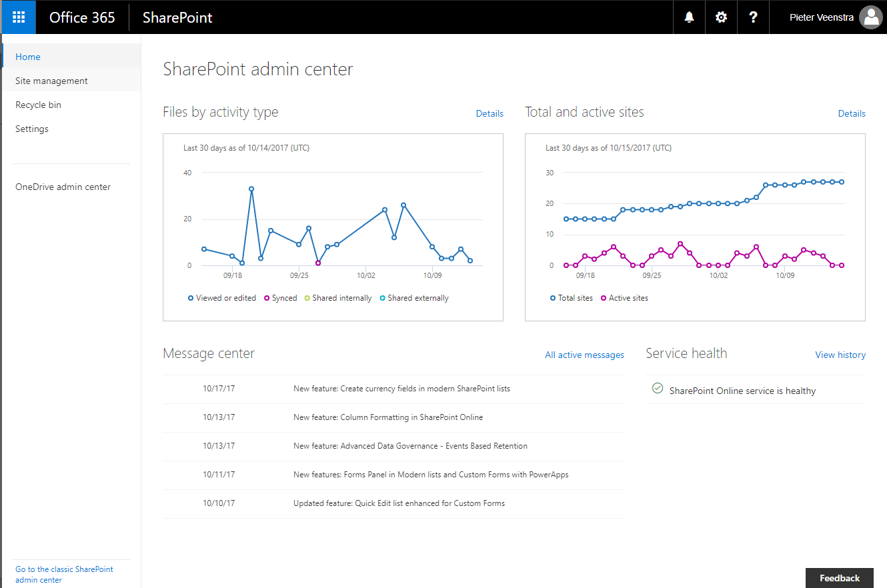Open Pieter Veenstra account avatar
Viewport: 887px width, 588px height.
[870, 17]
